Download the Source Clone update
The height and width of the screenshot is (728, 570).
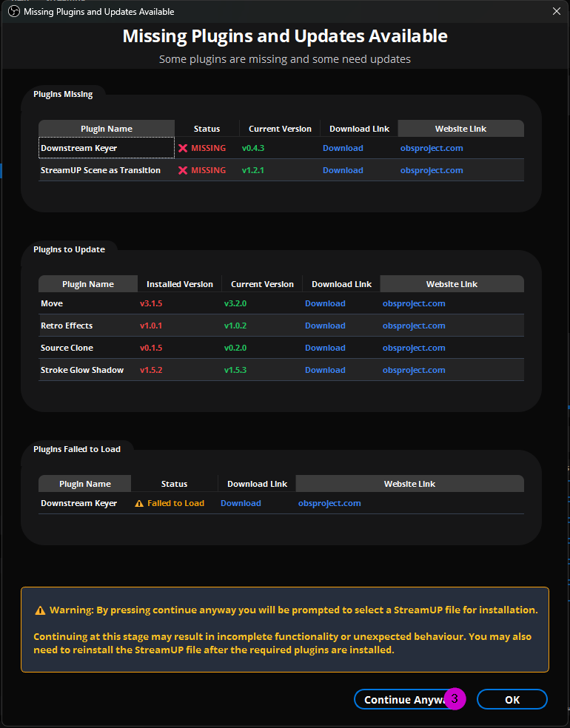point(325,348)
